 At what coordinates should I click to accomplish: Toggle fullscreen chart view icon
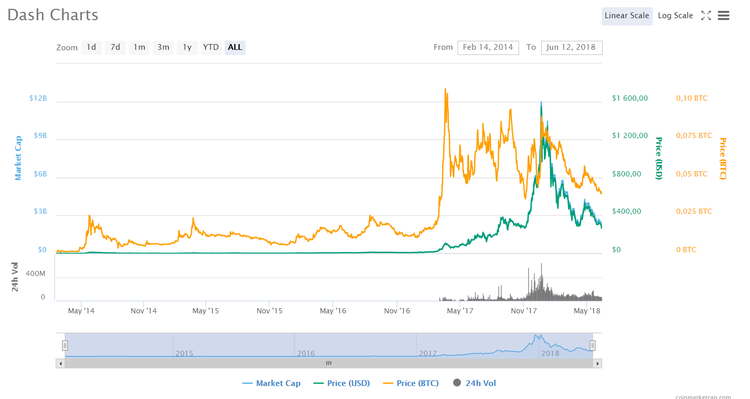click(706, 16)
